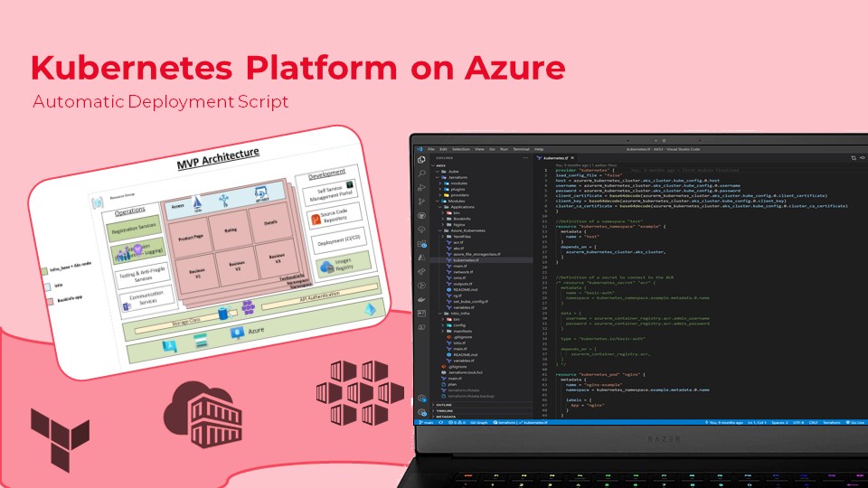Click UTF-8 encoding in the status bar

coord(798,422)
